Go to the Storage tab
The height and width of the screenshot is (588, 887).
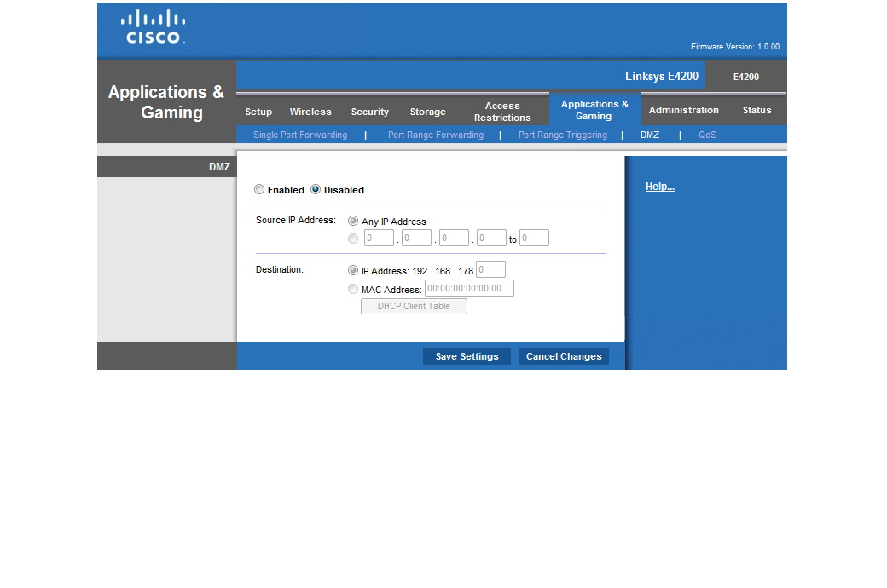coord(427,112)
